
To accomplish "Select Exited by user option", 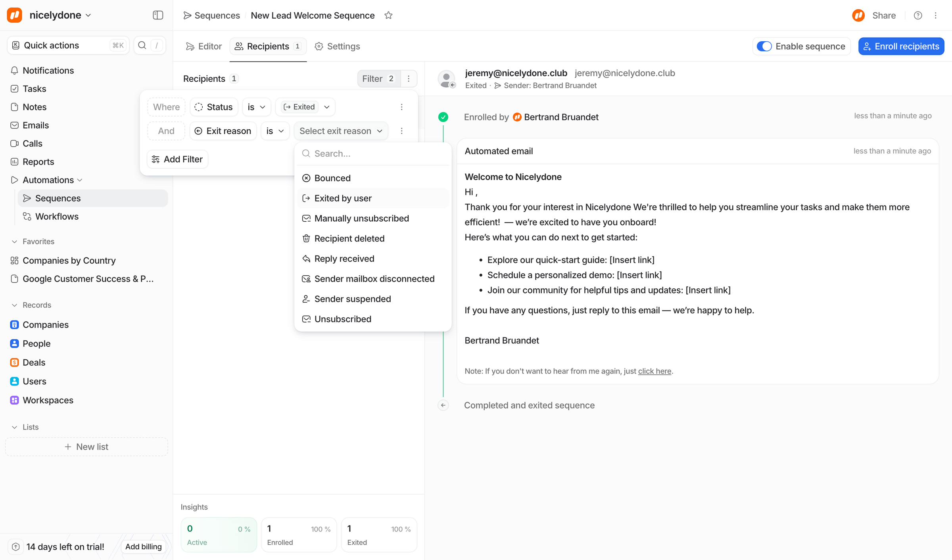I will coord(373,198).
